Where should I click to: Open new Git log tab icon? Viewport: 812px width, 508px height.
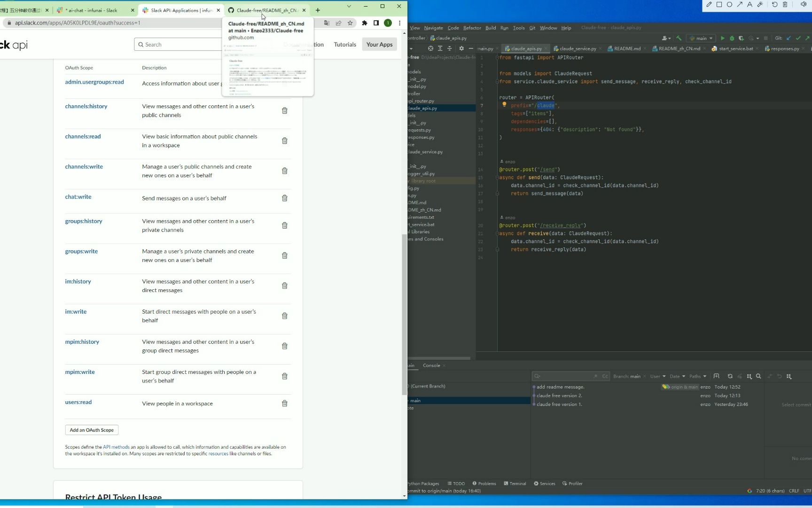click(716, 376)
